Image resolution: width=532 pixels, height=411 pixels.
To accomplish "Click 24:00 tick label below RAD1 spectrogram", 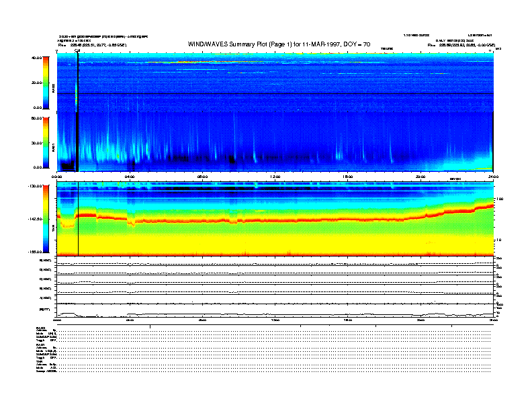I will click(493, 177).
